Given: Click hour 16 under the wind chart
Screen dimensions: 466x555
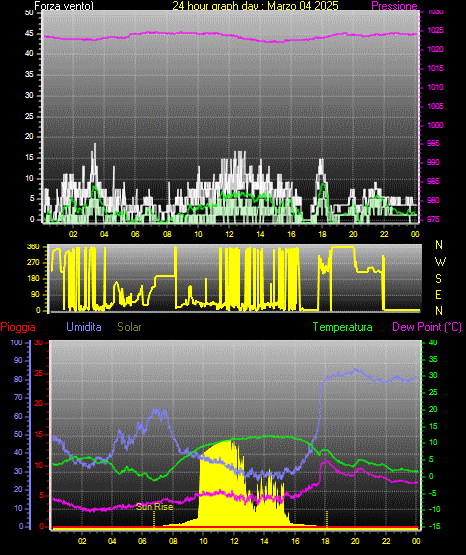Looking at the screenshot, I should point(291,234).
